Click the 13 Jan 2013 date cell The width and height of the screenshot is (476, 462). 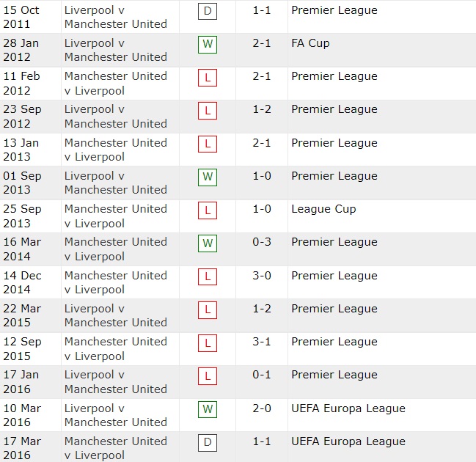(31, 150)
